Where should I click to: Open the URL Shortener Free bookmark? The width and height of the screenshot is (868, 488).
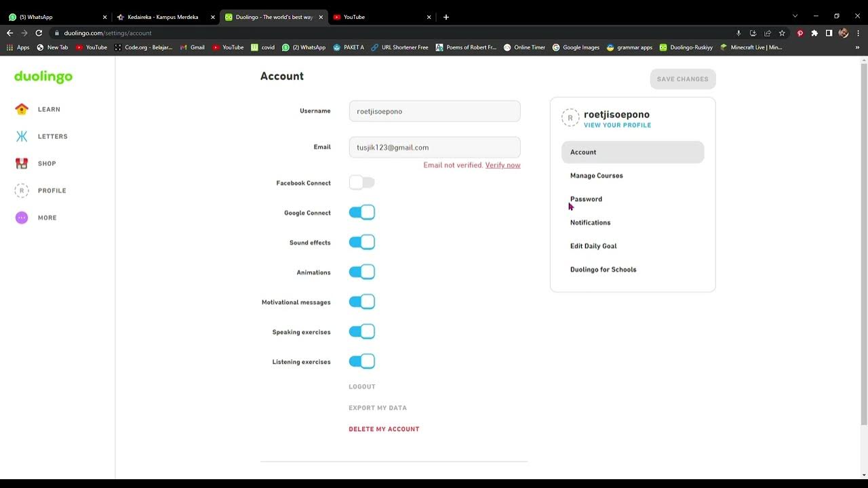tap(399, 47)
